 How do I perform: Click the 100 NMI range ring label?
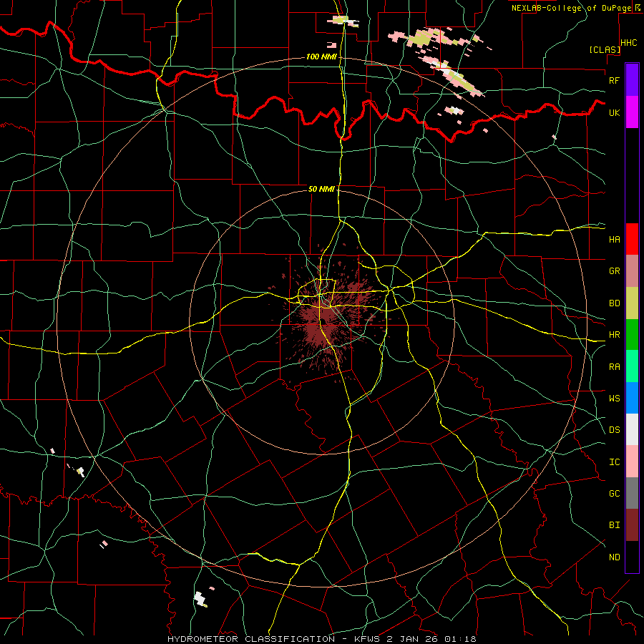pos(321,57)
